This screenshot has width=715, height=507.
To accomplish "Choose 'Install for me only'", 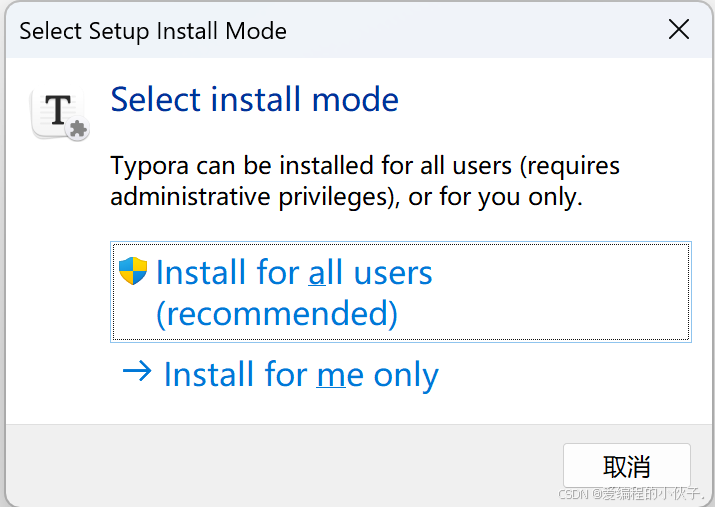I will click(x=300, y=374).
